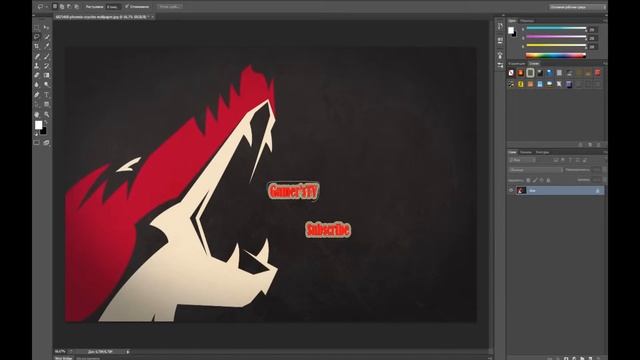The width and height of the screenshot is (640, 360).
Task: Toggle lock image pixels brush icon
Action: pos(535,180)
